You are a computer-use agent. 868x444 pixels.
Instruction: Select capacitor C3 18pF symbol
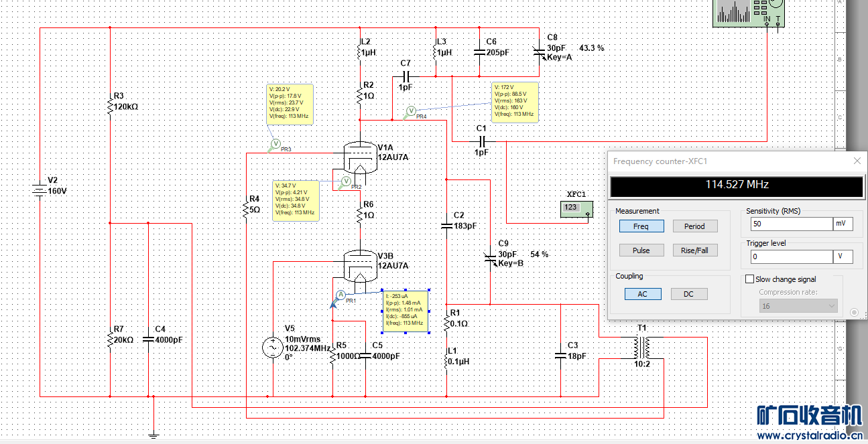click(x=560, y=356)
